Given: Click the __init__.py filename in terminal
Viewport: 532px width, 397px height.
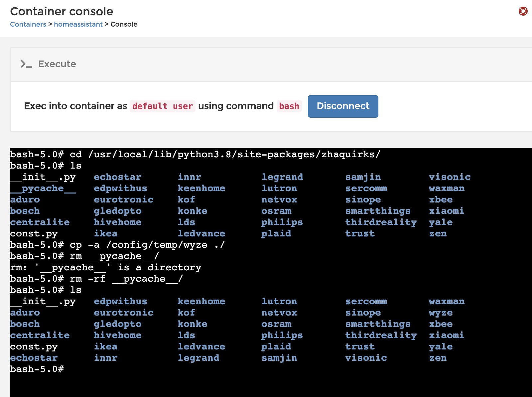Looking at the screenshot, I should click(43, 177).
